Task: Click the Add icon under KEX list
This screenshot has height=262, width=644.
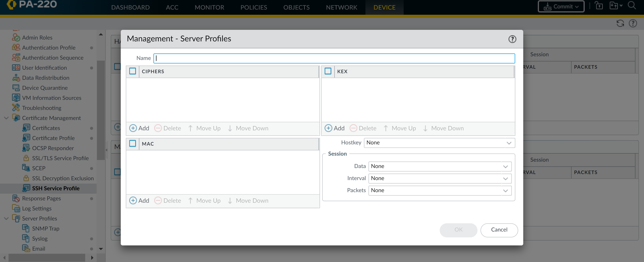Action: pyautogui.click(x=328, y=128)
